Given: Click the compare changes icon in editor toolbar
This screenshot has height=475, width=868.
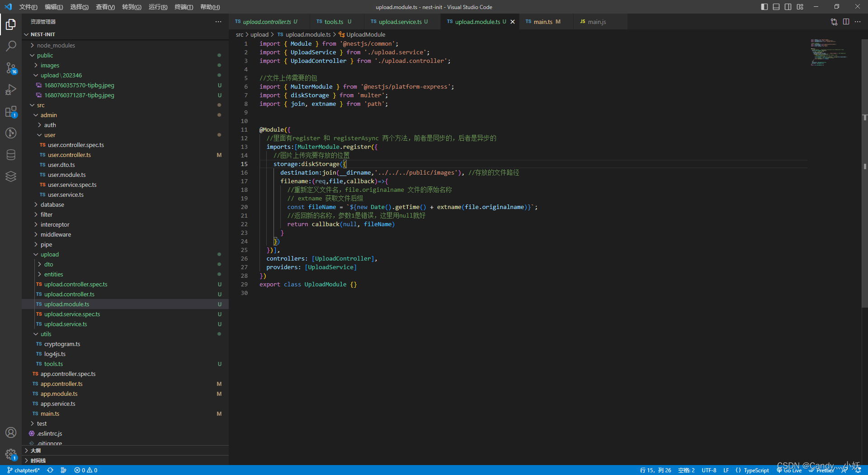Looking at the screenshot, I should tap(834, 22).
